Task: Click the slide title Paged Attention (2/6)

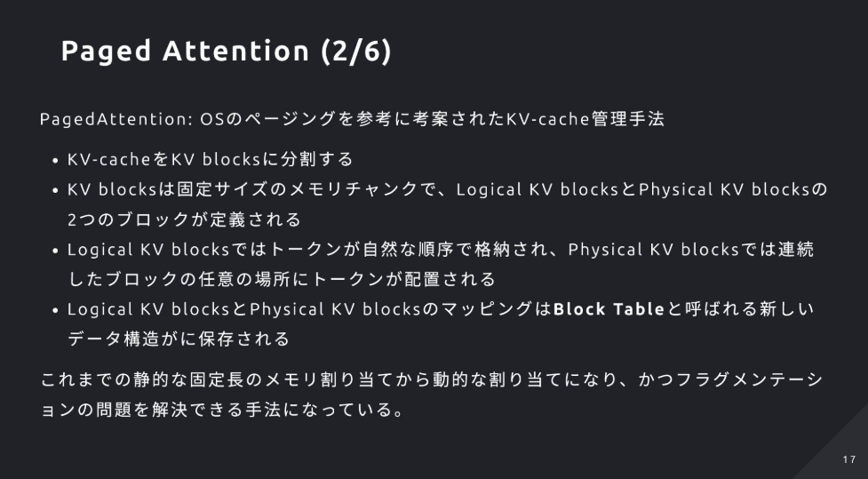Action: click(x=226, y=51)
